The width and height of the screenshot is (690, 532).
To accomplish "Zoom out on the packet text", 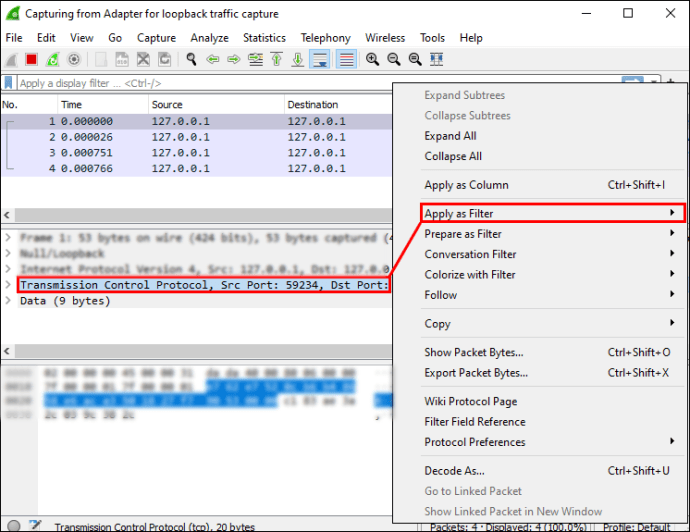I will point(393,59).
